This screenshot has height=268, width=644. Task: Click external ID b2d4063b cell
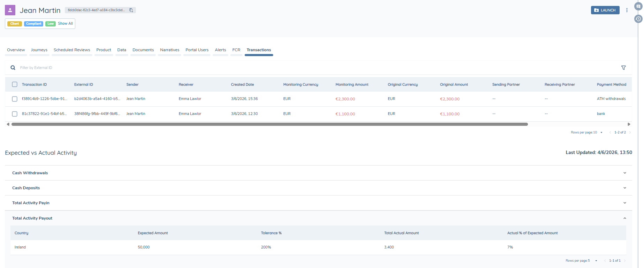coord(97,99)
